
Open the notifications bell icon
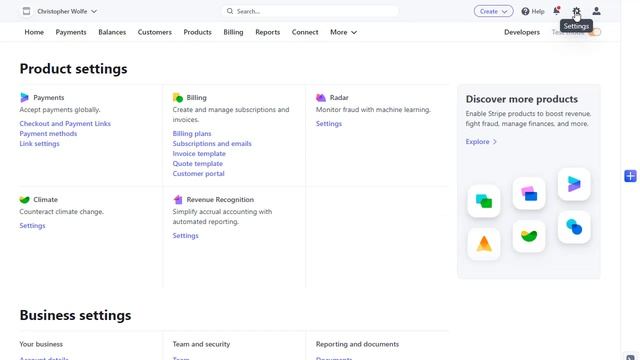coord(556,11)
